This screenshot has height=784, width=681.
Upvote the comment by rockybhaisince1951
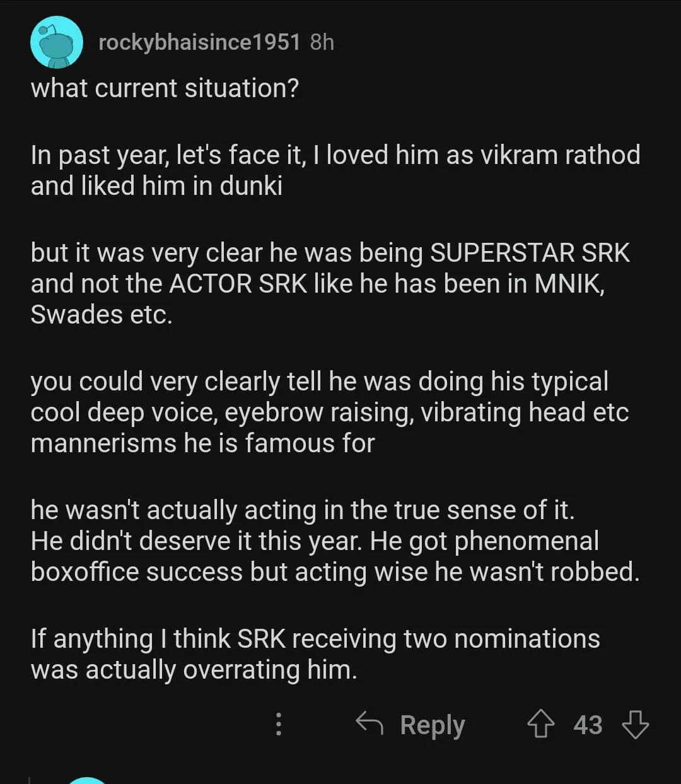coord(540,724)
